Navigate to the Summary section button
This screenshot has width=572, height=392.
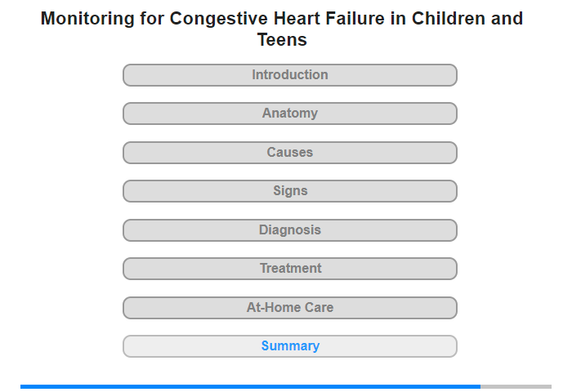coord(289,346)
